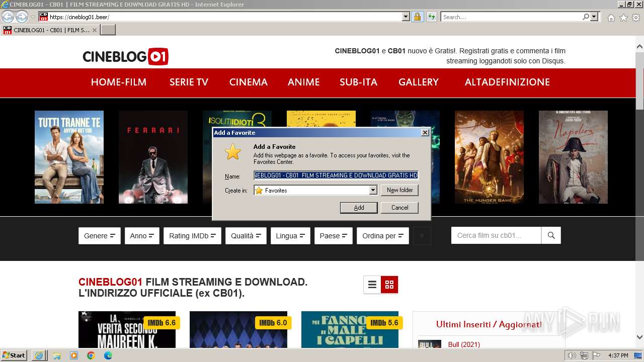The image size is (644, 362).
Task: Open a new blank tab
Action: pyautogui.click(x=108, y=30)
